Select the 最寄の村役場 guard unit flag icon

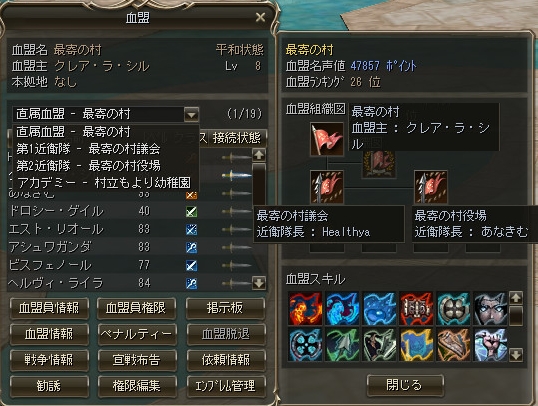(x=431, y=187)
